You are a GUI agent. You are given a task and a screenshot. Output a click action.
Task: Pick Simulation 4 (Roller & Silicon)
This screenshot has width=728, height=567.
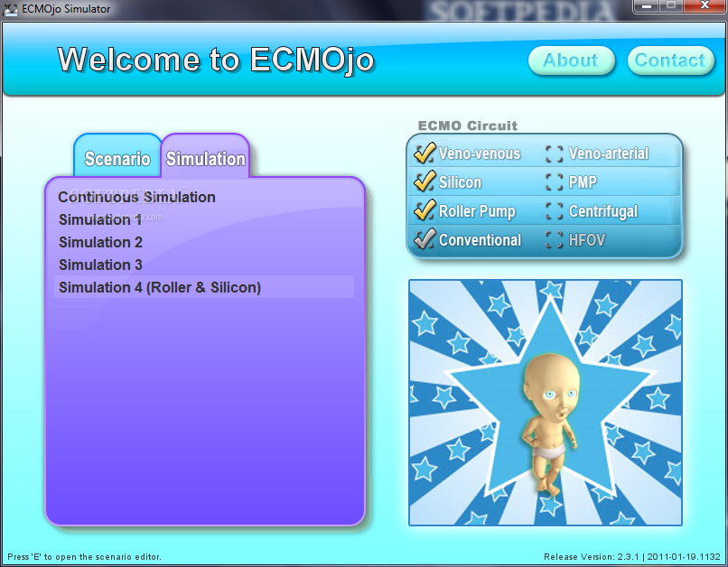(204, 287)
